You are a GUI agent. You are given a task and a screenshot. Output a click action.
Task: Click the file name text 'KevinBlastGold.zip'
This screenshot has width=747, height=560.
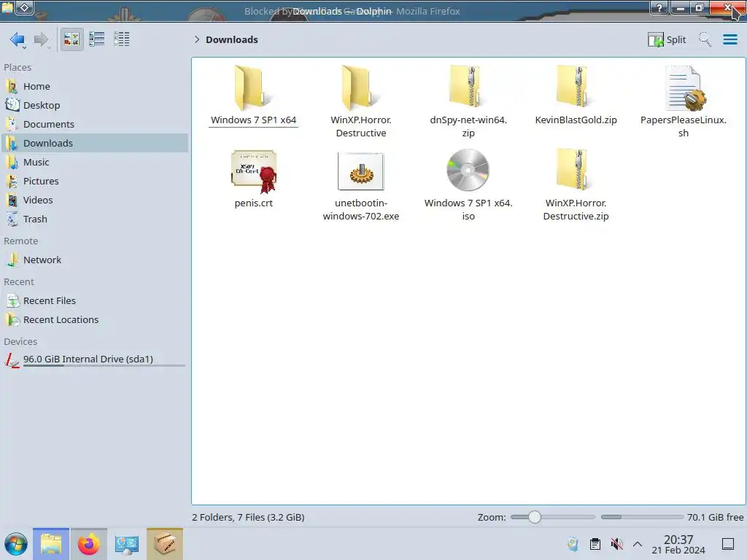pyautogui.click(x=576, y=120)
